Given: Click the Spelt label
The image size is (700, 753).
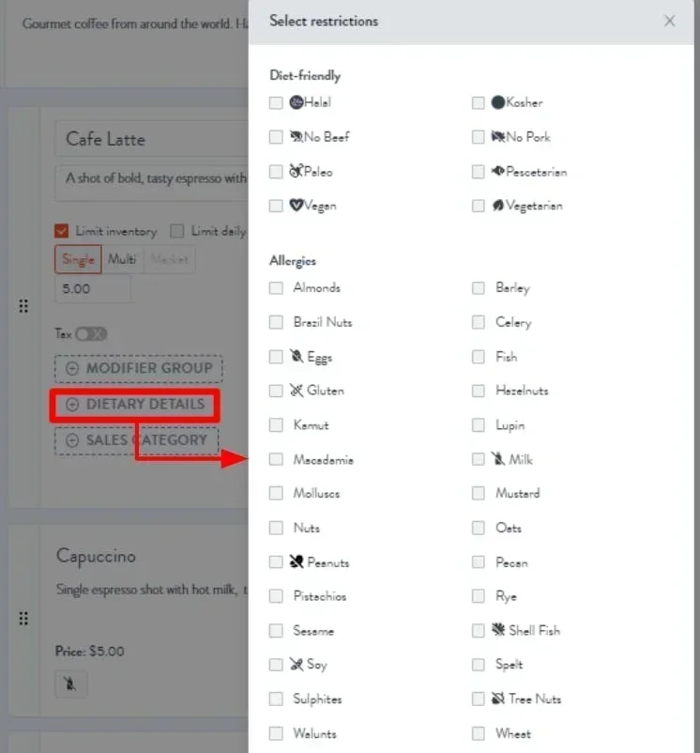Looking at the screenshot, I should click(x=509, y=665).
